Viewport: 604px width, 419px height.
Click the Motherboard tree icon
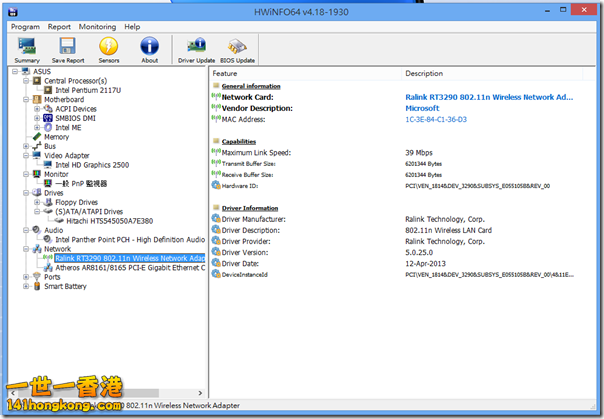[x=37, y=99]
